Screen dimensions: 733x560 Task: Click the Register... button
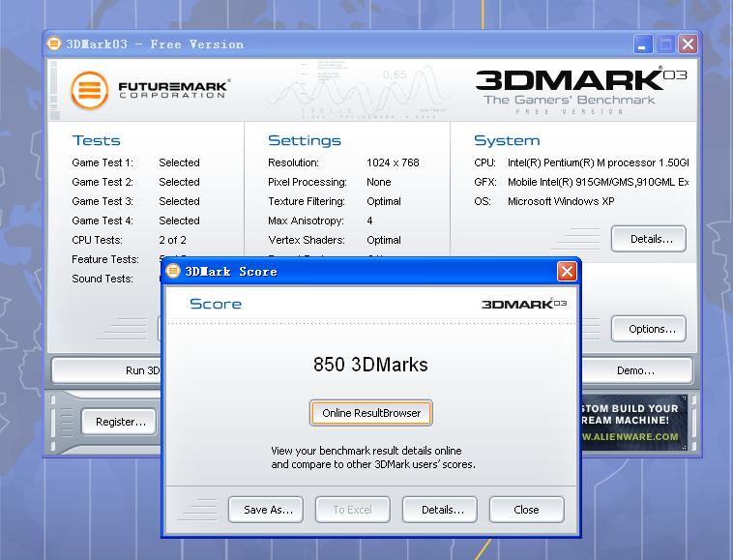(121, 422)
